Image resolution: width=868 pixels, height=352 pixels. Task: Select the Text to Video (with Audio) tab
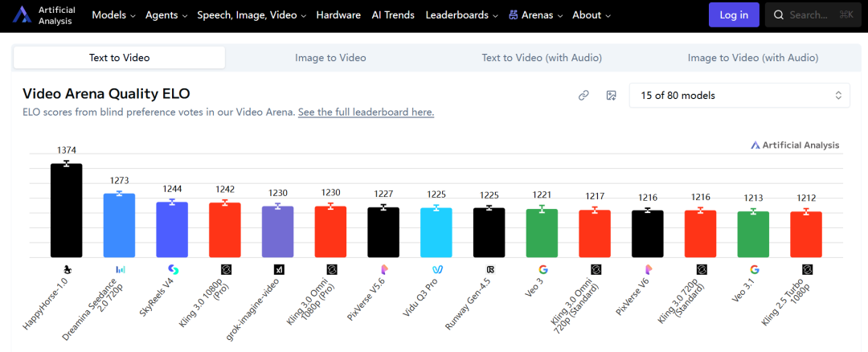pos(542,58)
